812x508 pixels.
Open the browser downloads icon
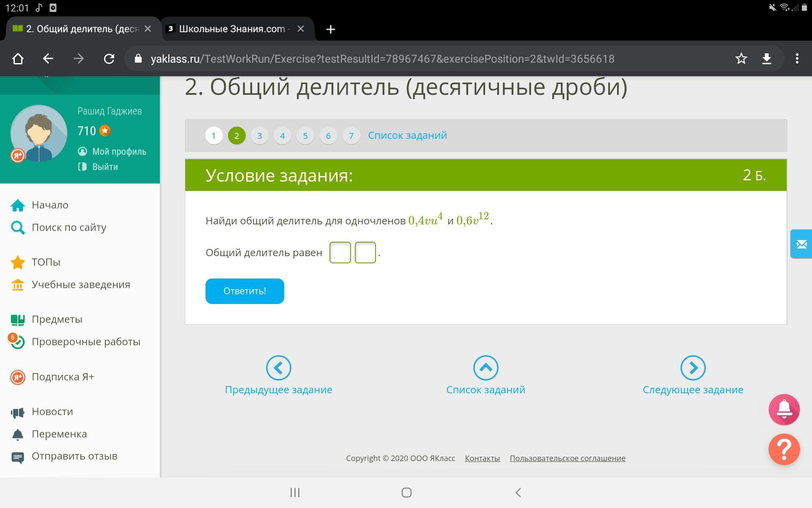tap(767, 58)
